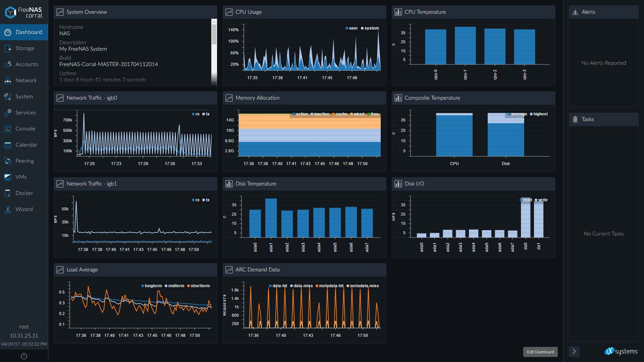Click the CPU Temperature bar chart icon
Viewport: 644px width, 362px height.
[x=398, y=12]
